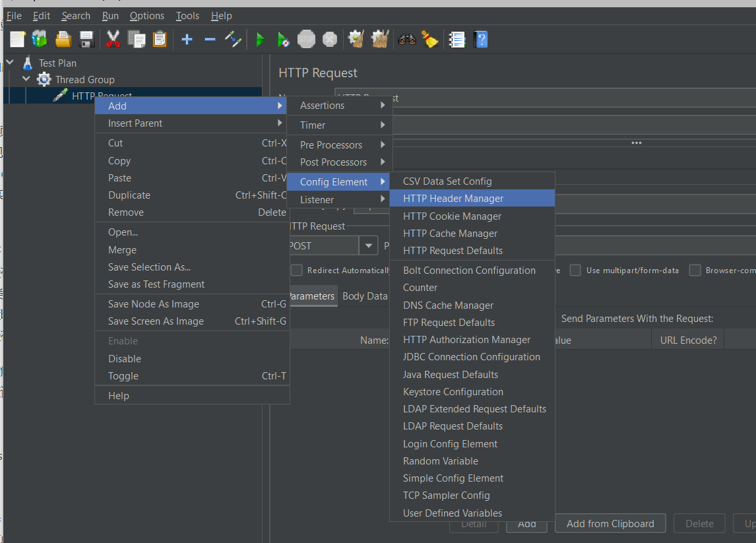Viewport: 756px width, 543px height.
Task: Click the Paste clipboard icon
Action: click(160, 39)
